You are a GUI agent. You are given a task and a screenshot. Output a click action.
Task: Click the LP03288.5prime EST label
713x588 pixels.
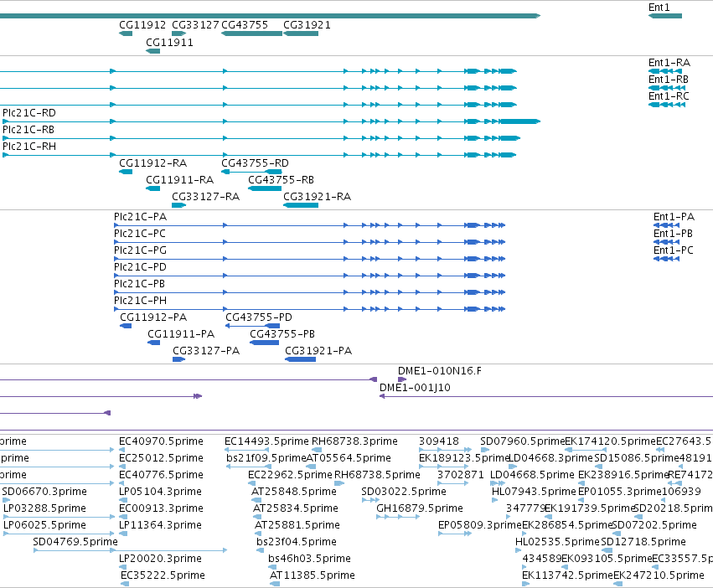click(x=44, y=508)
